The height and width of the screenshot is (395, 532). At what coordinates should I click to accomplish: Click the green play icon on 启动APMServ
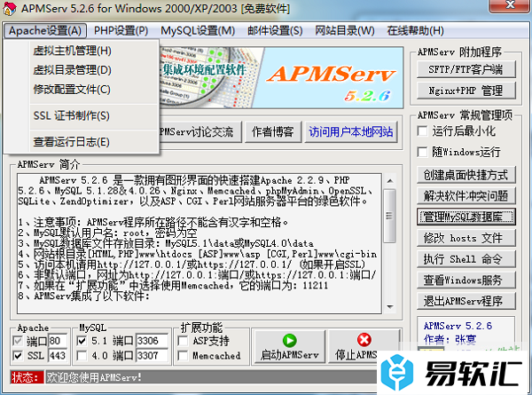[289, 340]
